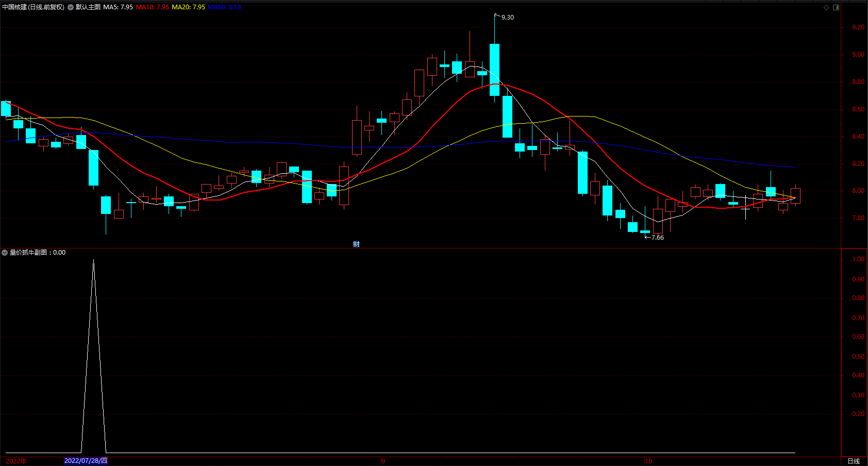Screen dimensions: 868x466
Task: Select the MA60: 8.18 moving average label
Action: [x=224, y=7]
